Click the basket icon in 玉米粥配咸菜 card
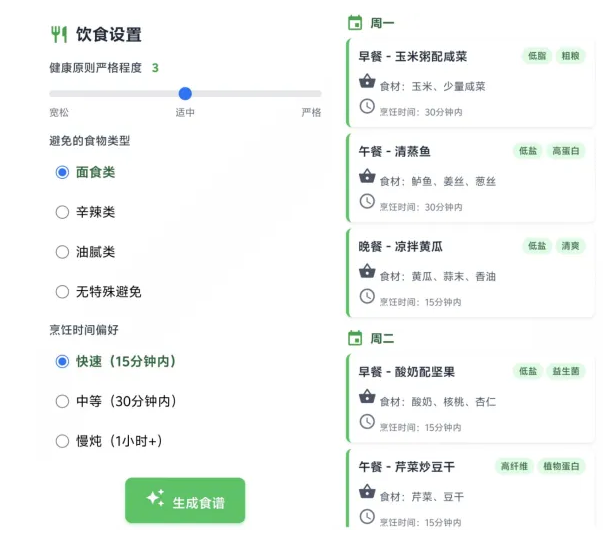 (367, 84)
